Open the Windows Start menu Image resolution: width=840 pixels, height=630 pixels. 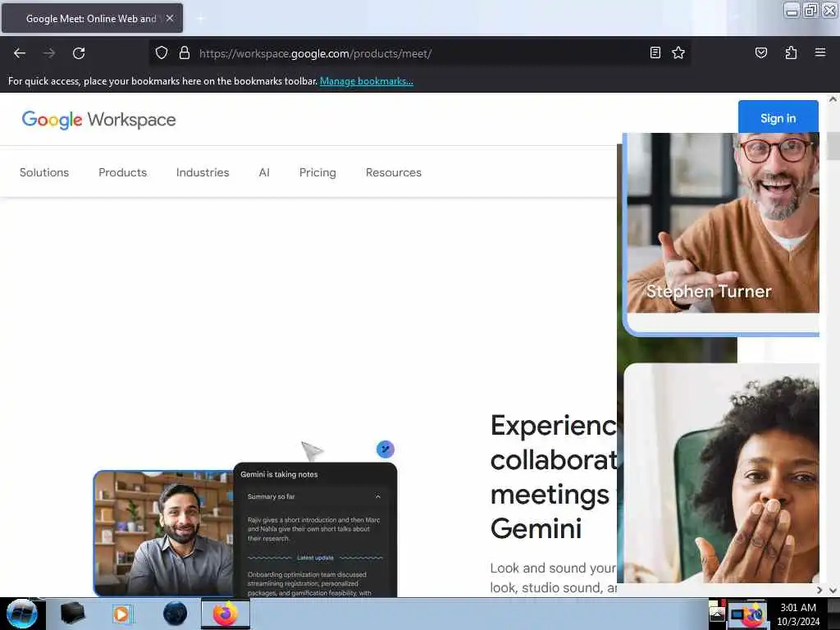pyautogui.click(x=21, y=614)
